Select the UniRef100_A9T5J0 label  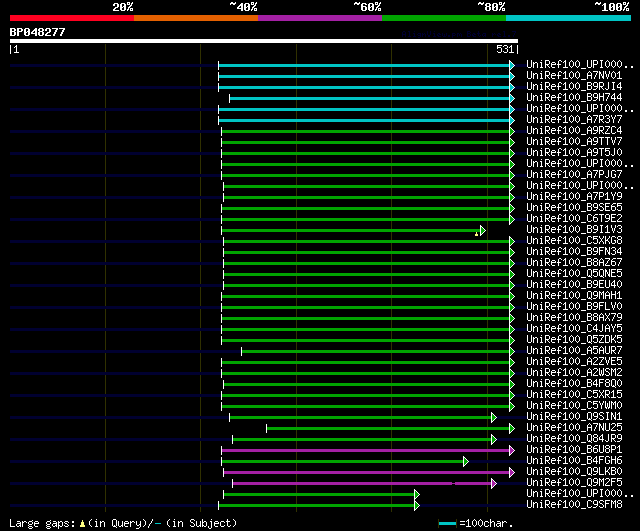[x=574, y=153]
